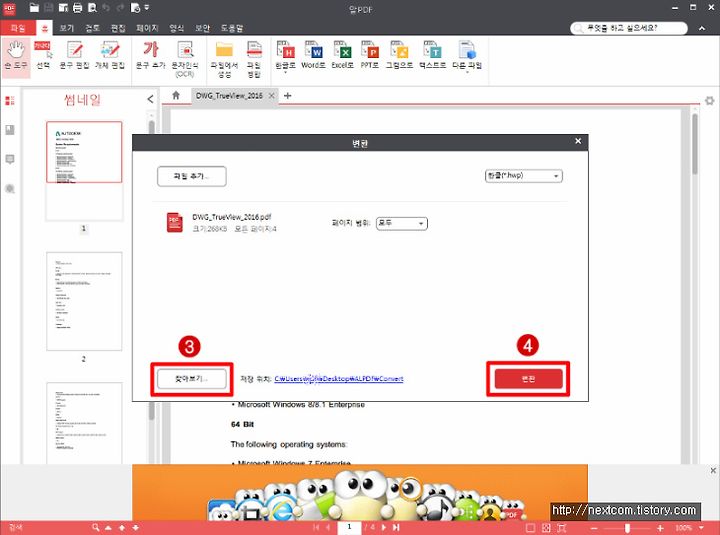720x535 pixels.
Task: Switch to the Page (페이지) tab
Action: click(x=147, y=28)
